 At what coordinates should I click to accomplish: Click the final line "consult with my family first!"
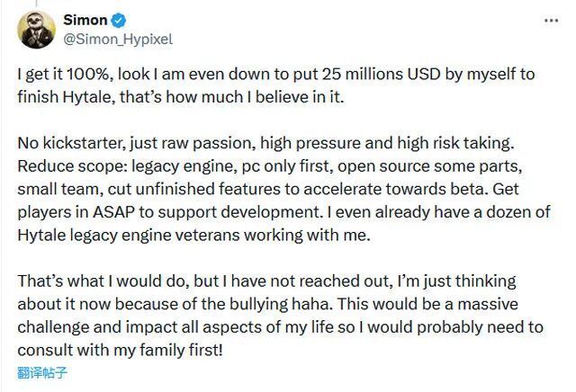click(x=120, y=350)
